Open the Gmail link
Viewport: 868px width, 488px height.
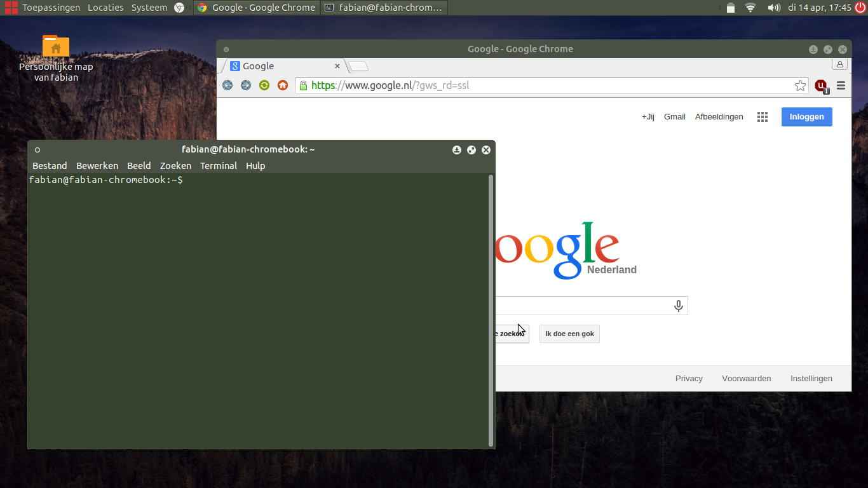pyautogui.click(x=675, y=117)
